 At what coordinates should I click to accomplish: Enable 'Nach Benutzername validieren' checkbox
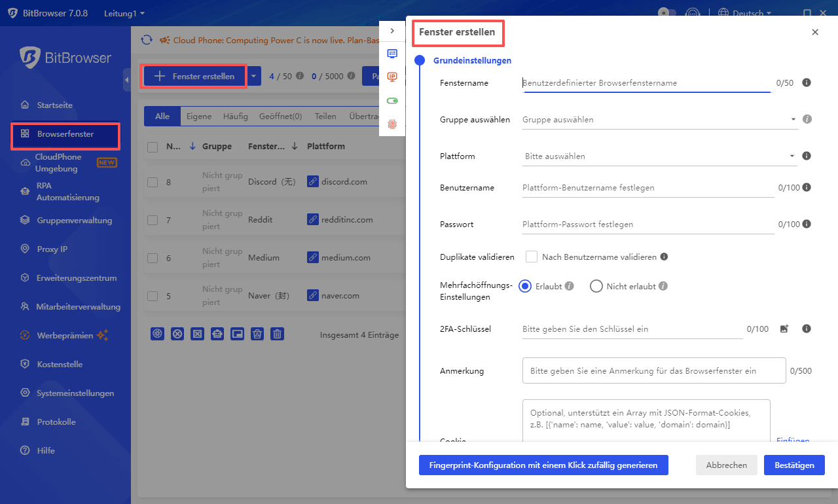pos(532,257)
